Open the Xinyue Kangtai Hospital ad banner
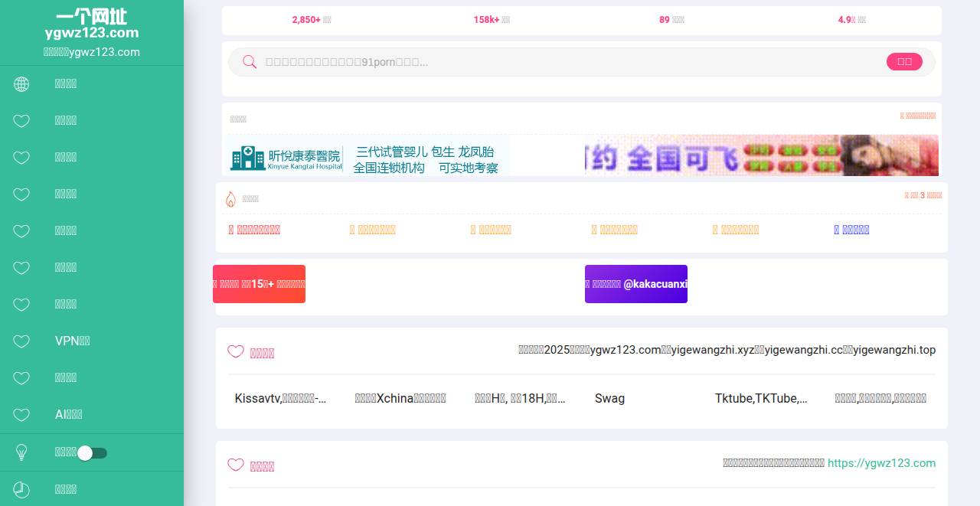980x506 pixels. [368, 156]
